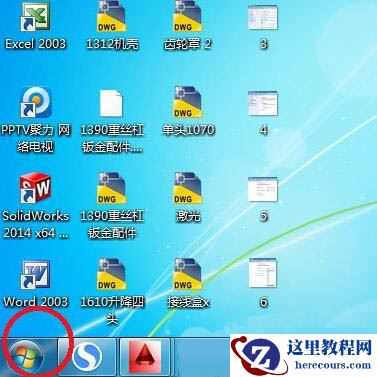
Task: Open the 1610升降四头 DWG file
Action: 111,274
